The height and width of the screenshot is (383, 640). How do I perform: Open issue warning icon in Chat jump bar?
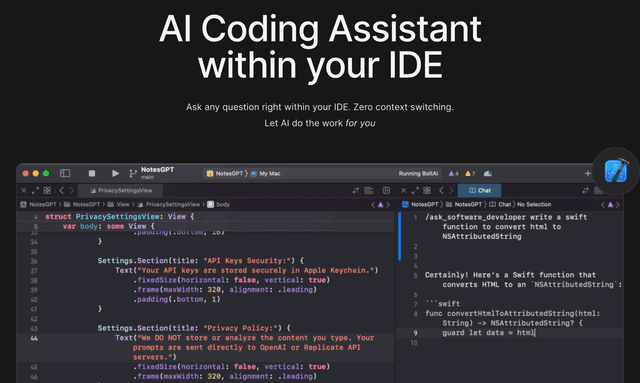click(x=610, y=205)
